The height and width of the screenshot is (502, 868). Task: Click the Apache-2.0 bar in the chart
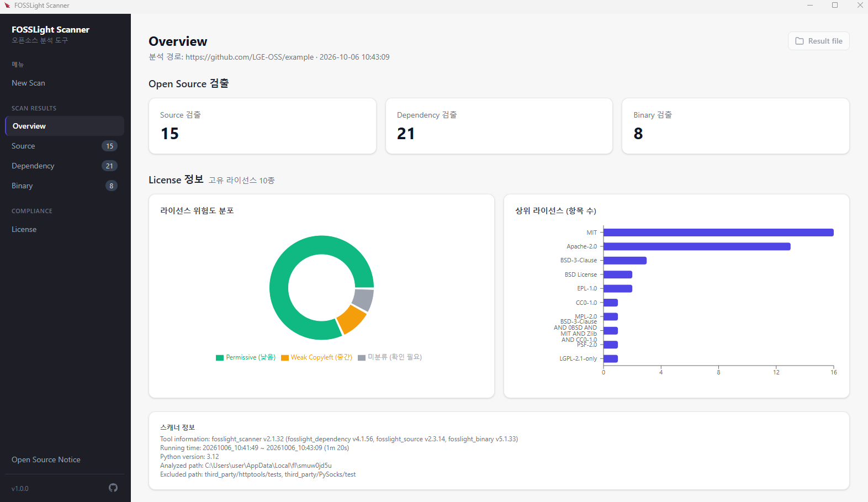pyautogui.click(x=697, y=246)
